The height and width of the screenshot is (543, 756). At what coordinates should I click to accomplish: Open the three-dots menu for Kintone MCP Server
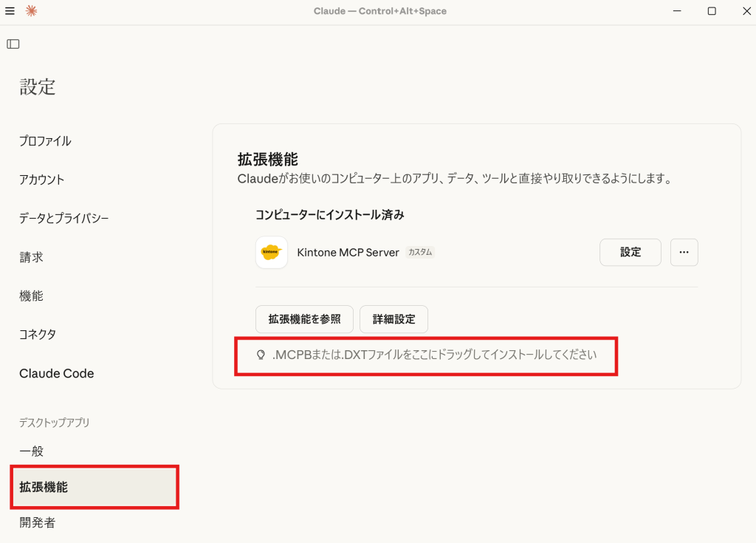coord(684,252)
